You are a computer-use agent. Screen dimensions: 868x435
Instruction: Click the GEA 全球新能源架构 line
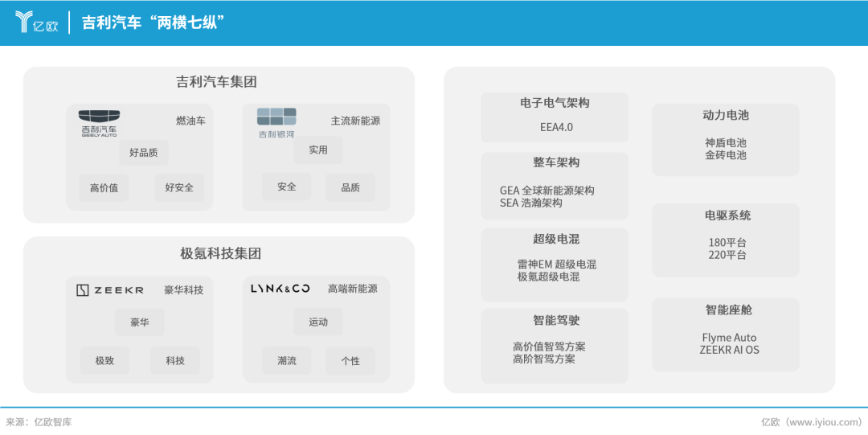point(547,190)
